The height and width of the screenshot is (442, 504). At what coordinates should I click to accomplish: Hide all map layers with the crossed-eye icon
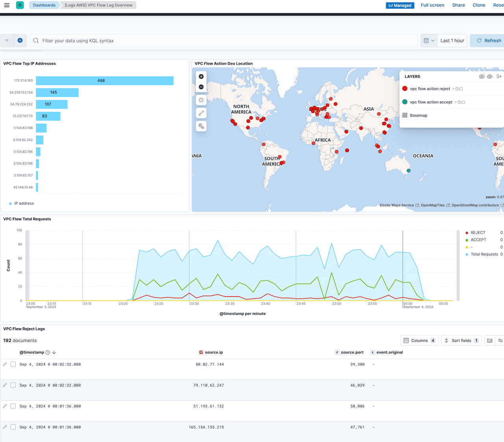tap(482, 76)
